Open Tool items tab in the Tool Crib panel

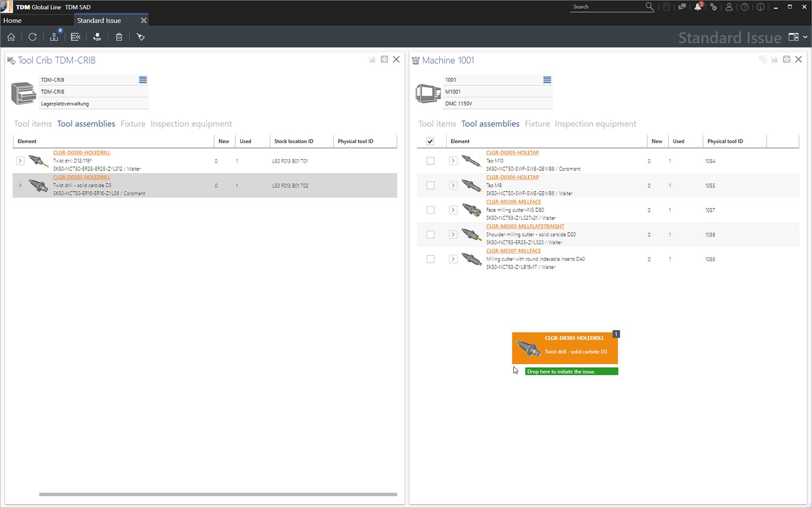33,124
